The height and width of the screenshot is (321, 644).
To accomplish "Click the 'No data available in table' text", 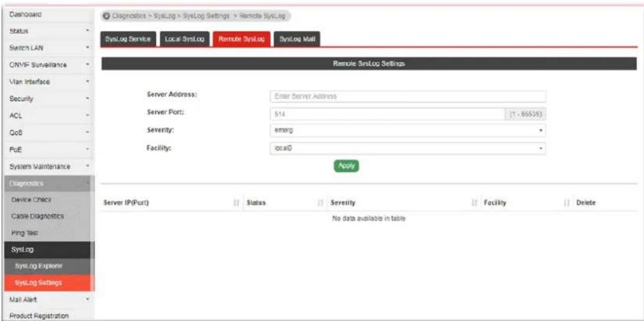I will click(368, 219).
